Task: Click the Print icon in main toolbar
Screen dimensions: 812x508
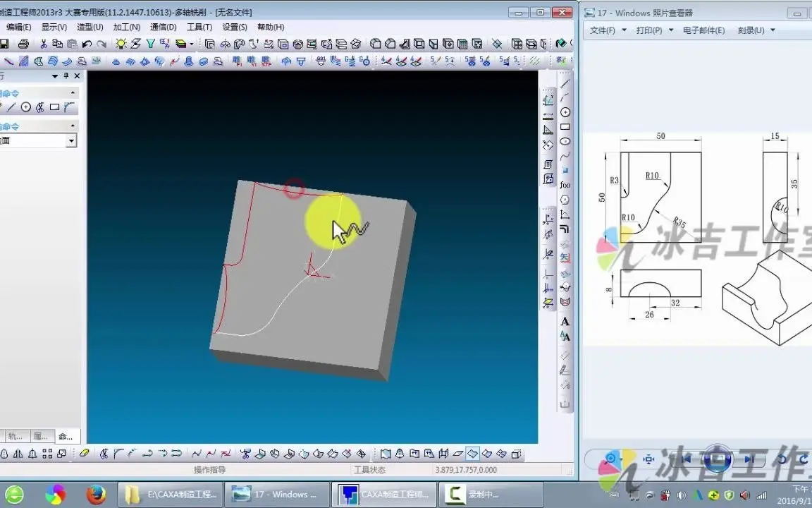Action: click(x=23, y=44)
